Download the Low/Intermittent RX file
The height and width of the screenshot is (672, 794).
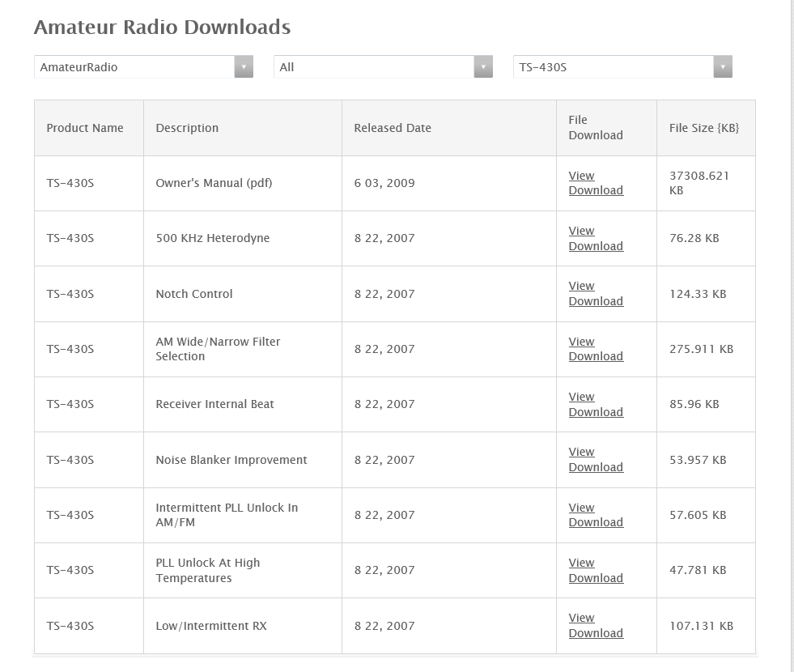tap(596, 633)
